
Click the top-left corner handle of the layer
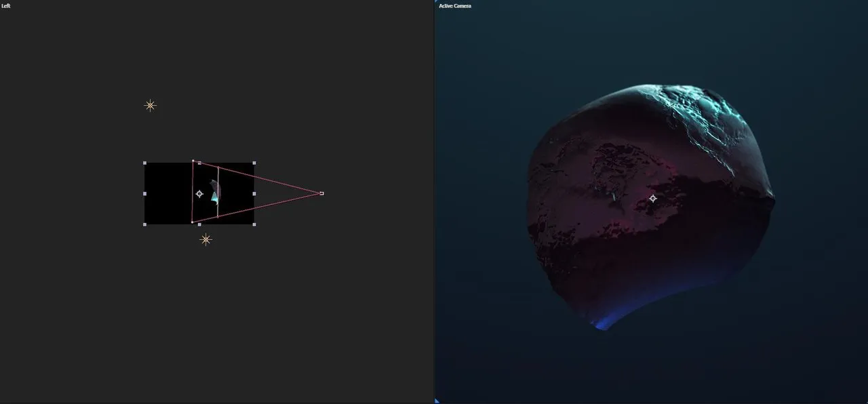click(x=145, y=163)
